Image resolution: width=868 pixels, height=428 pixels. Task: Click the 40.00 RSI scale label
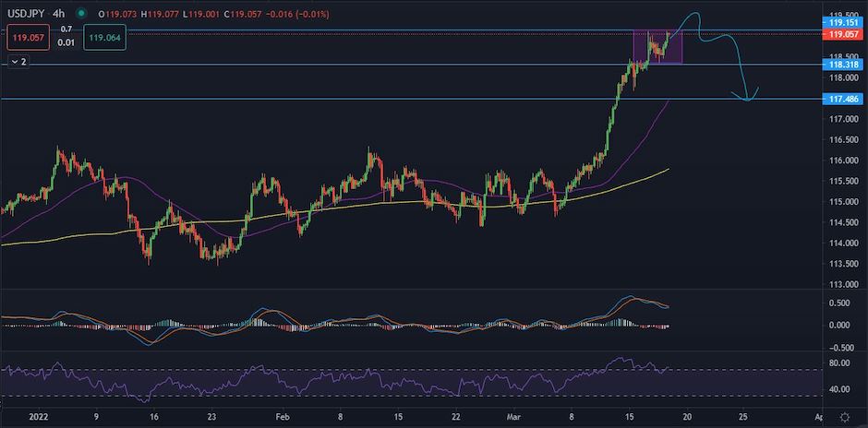tap(841, 389)
